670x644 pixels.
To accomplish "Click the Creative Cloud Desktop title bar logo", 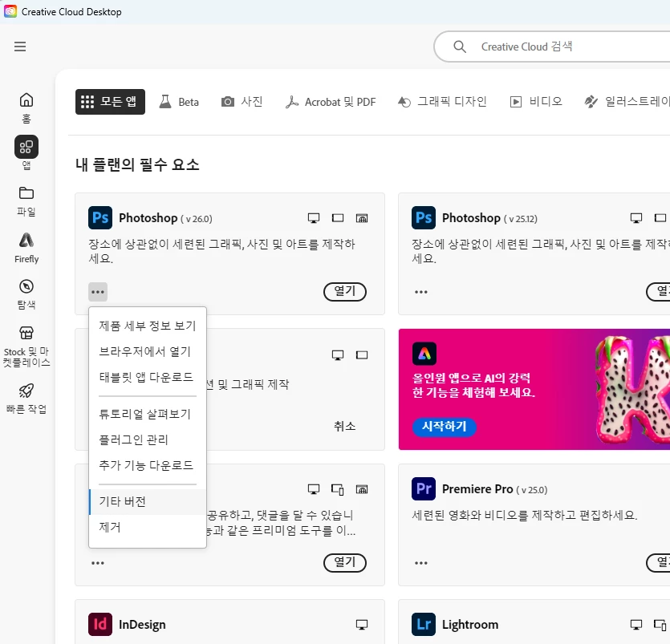I will pos(10,11).
